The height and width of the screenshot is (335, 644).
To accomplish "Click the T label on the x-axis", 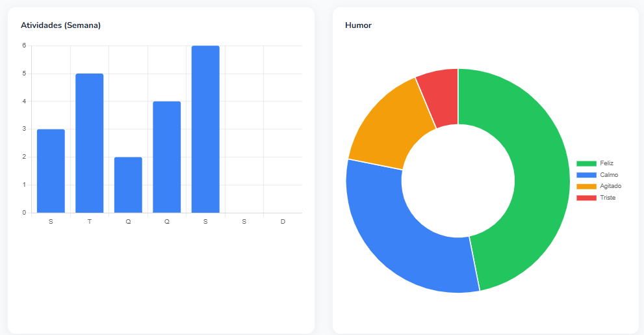I will coord(89,222).
